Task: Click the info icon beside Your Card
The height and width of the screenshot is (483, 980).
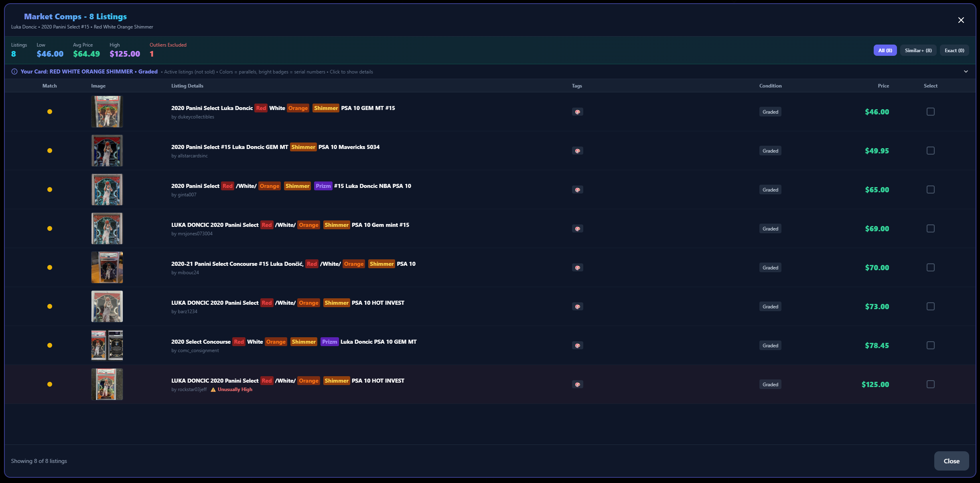Action: tap(14, 71)
